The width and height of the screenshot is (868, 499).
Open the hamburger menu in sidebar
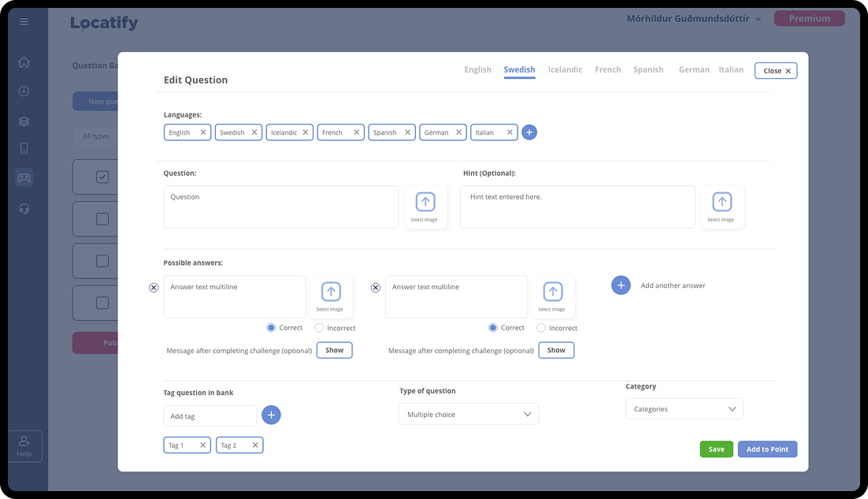pos(24,22)
